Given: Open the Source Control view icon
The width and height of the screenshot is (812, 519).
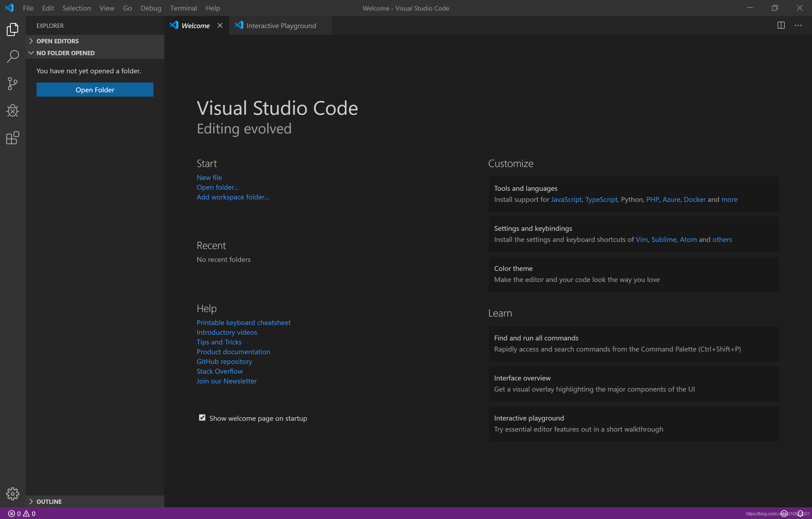Looking at the screenshot, I should (12, 84).
